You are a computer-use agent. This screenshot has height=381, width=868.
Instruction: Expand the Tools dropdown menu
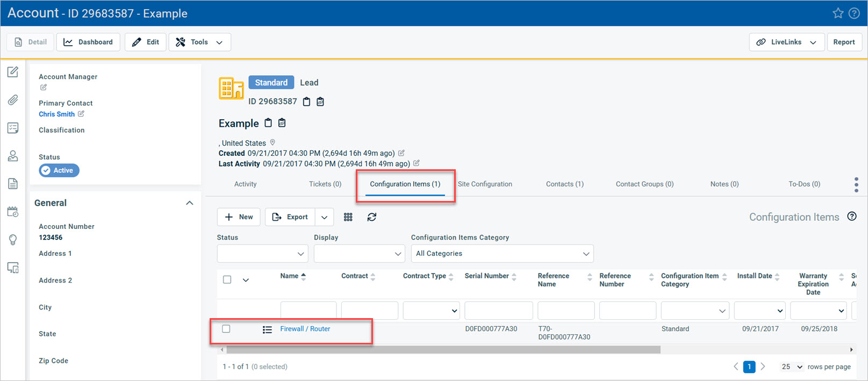click(200, 42)
